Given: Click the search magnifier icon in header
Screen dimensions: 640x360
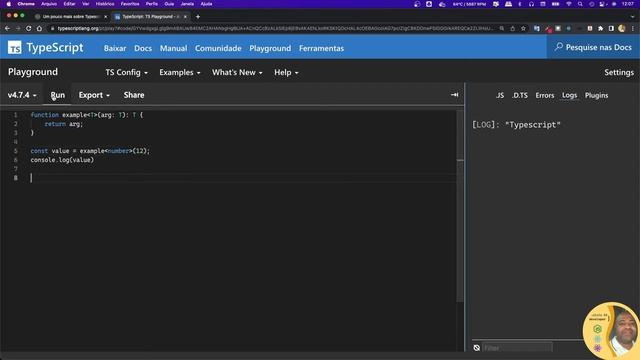Looking at the screenshot, I should point(558,47).
